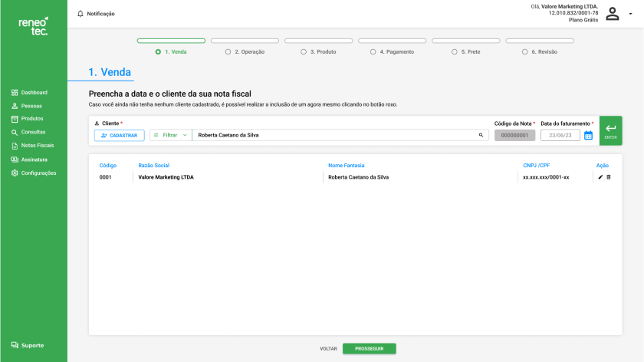Click the Cadastrar client button
The height and width of the screenshot is (362, 644).
(119, 135)
